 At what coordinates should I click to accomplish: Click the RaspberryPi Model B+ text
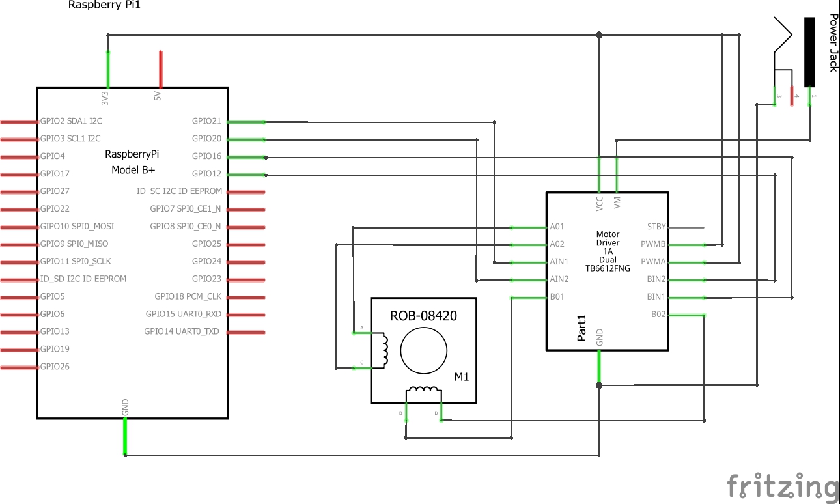(x=133, y=162)
